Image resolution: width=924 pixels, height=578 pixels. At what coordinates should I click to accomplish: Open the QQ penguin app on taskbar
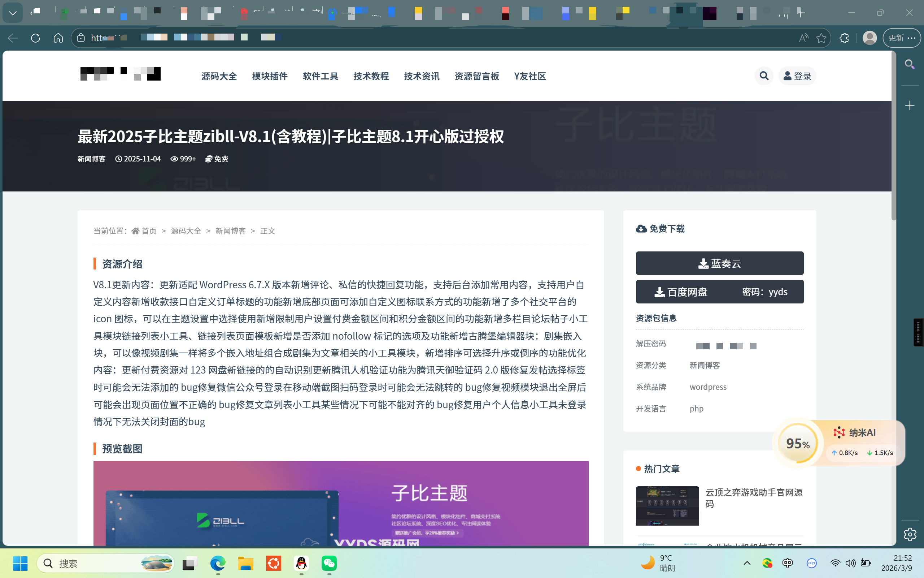click(301, 563)
